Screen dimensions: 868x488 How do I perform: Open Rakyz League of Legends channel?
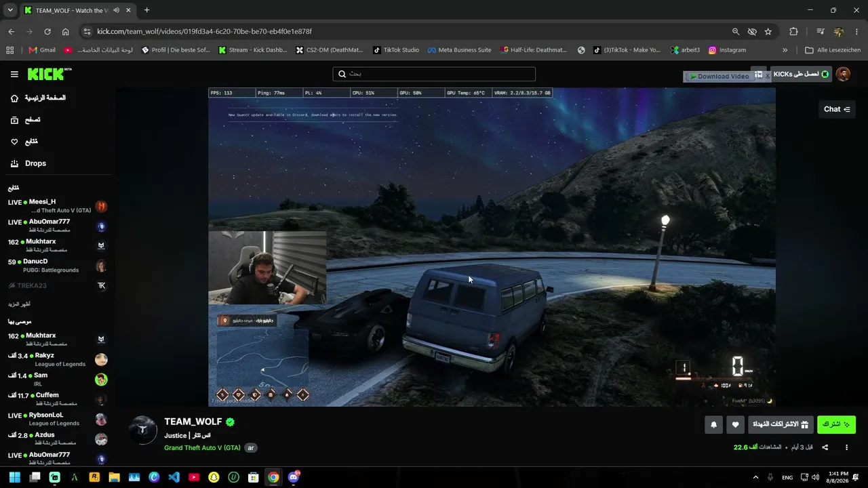57,359
